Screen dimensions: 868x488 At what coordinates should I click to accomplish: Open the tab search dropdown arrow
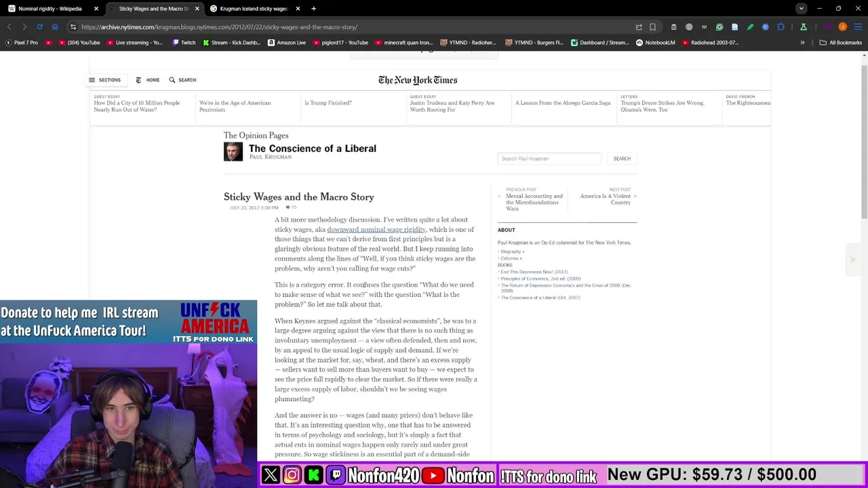(x=802, y=9)
